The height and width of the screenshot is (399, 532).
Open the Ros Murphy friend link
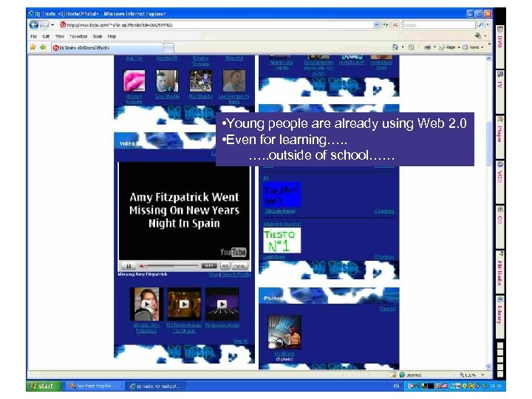pyautogui.click(x=200, y=96)
